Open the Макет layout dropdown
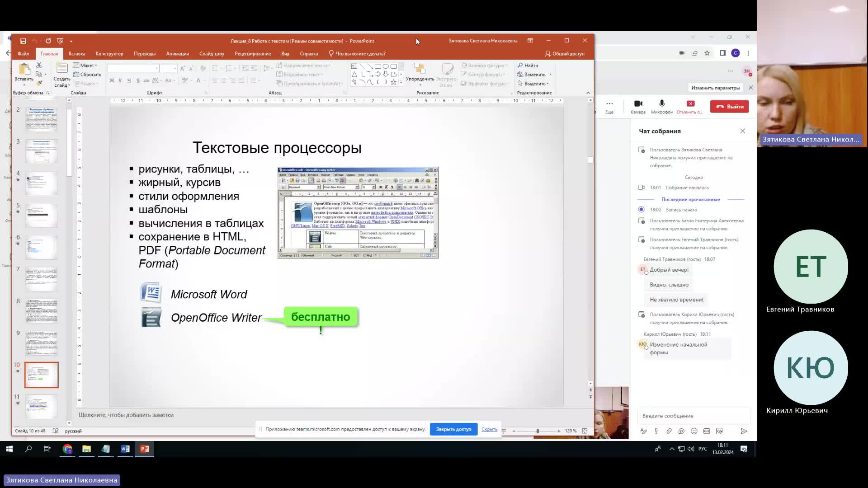This screenshot has width=868, height=488. point(85,66)
